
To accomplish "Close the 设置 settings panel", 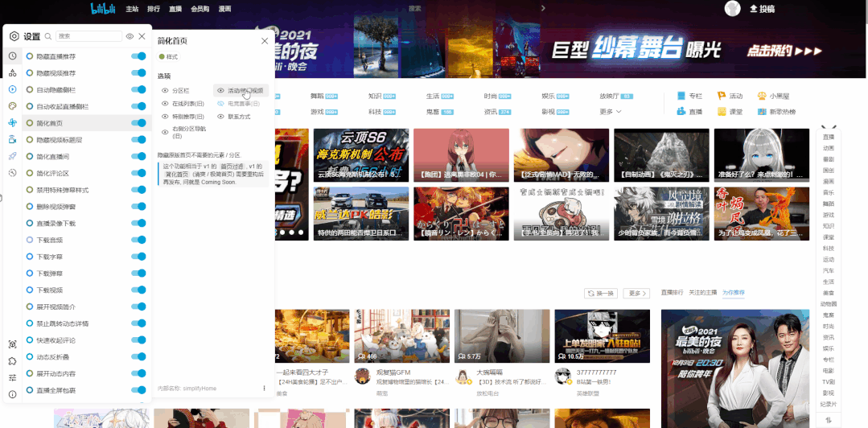I will [x=142, y=36].
